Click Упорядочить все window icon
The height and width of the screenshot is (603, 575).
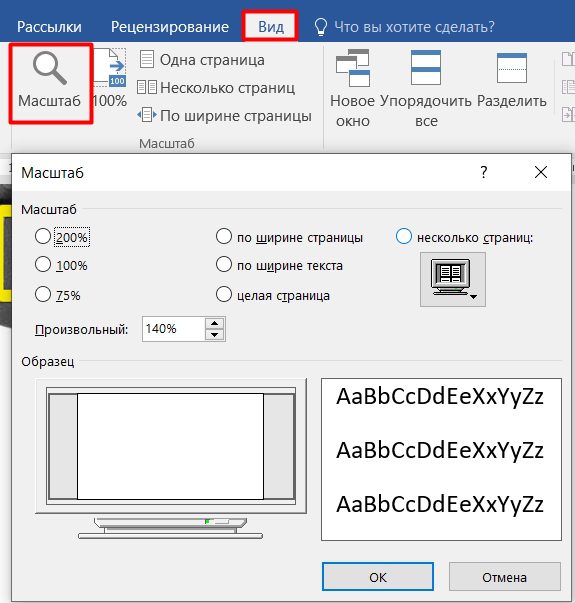426,88
